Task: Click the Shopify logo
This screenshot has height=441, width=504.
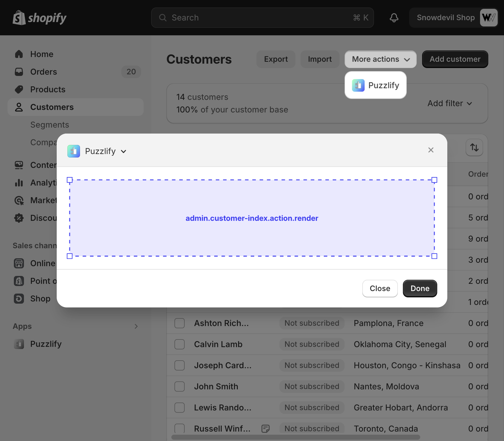Action: (x=39, y=18)
